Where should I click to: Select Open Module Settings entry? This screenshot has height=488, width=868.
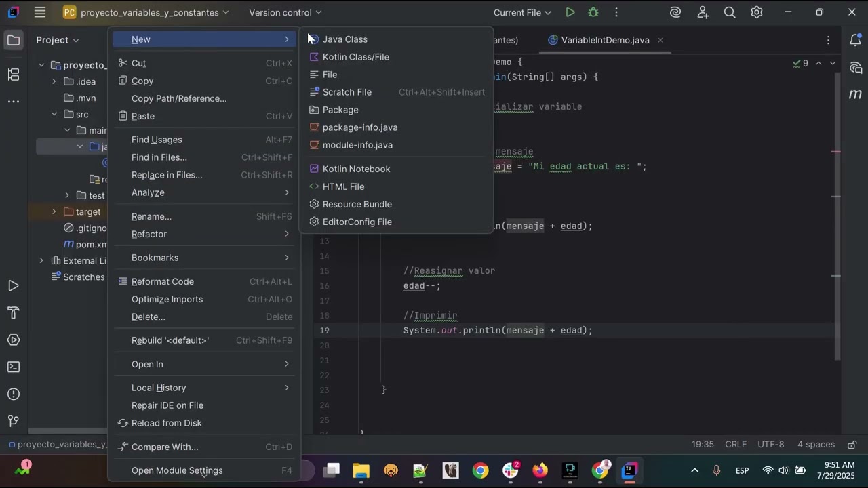pos(205,470)
